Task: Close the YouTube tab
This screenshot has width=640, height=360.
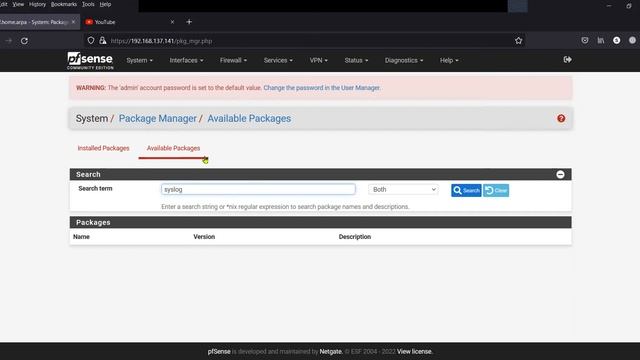Action: tap(172, 22)
